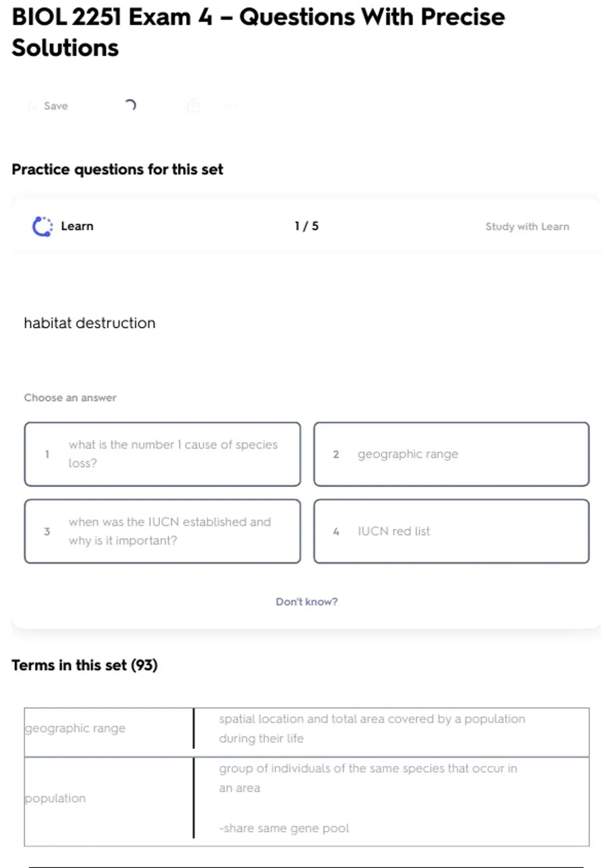Click the habitat destruction prompt text
The width and height of the screenshot is (613, 868).
coord(90,323)
